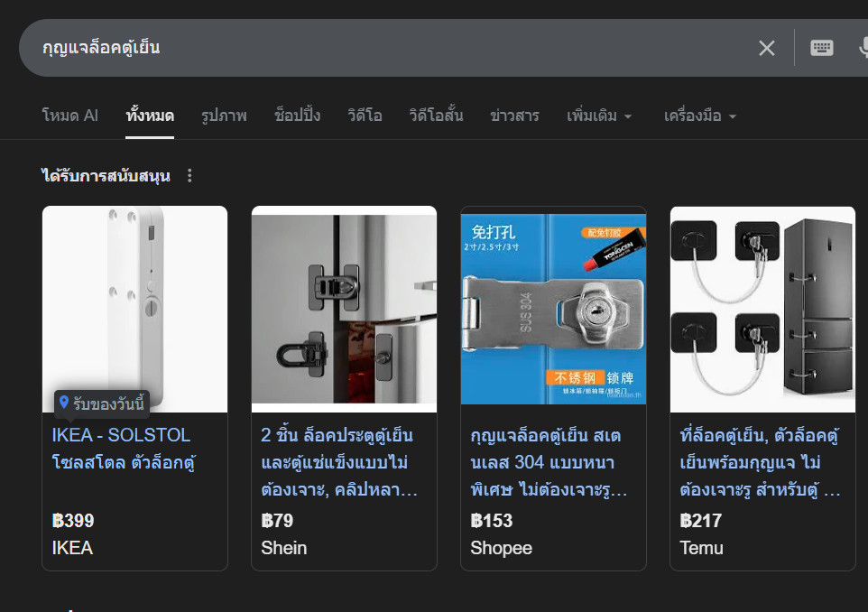Open the on-screen keyboard input tool

(x=821, y=48)
